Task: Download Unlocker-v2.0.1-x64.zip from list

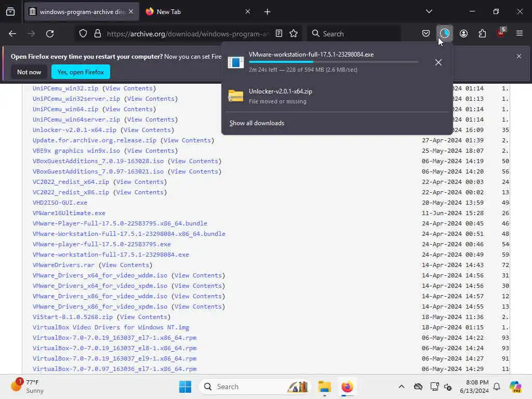Action: 74,130
